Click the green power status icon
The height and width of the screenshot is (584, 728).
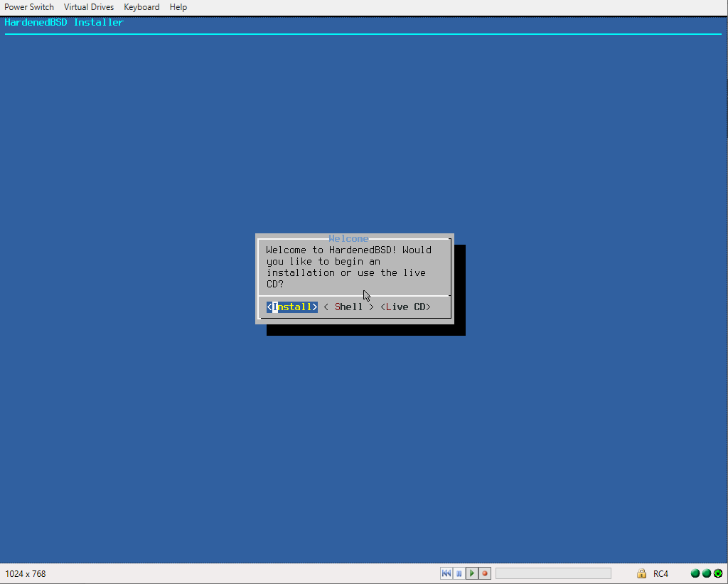tap(718, 573)
